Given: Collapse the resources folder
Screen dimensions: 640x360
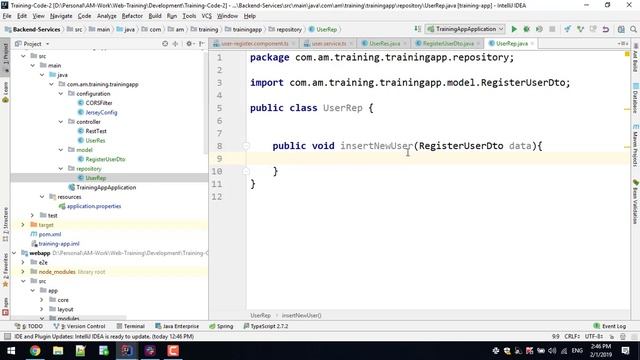Looking at the screenshot, I should (42, 197).
